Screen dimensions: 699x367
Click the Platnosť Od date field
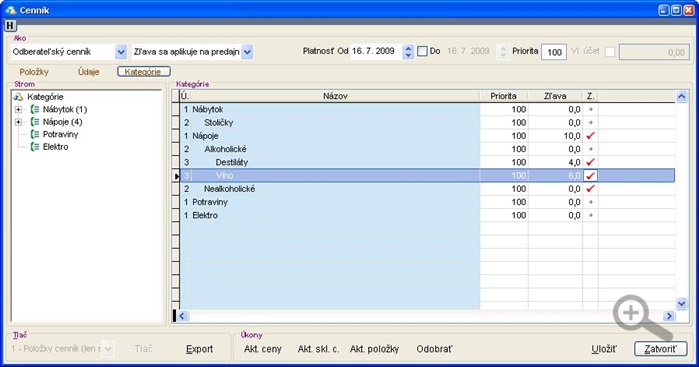tap(377, 51)
